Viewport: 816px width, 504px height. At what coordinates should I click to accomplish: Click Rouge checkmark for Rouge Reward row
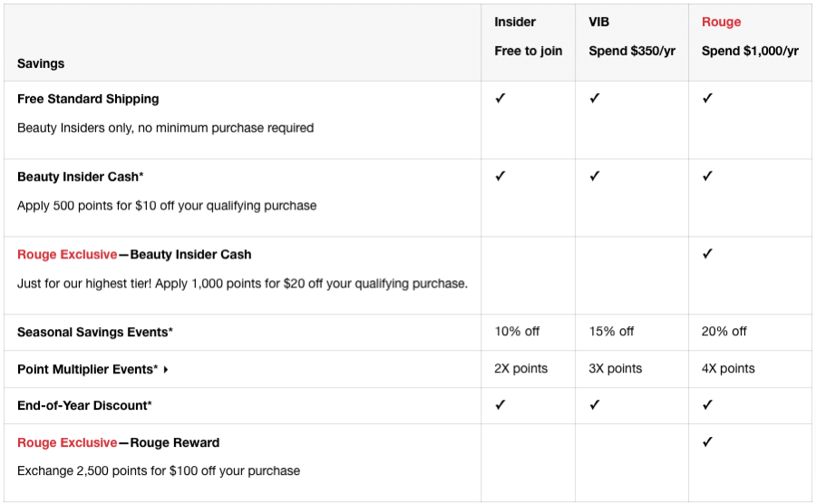click(x=707, y=442)
